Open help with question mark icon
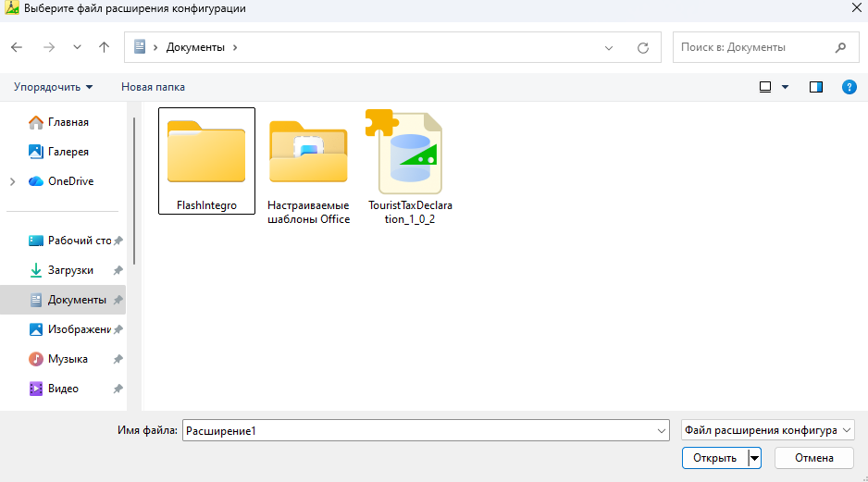The image size is (868, 482). tap(849, 87)
